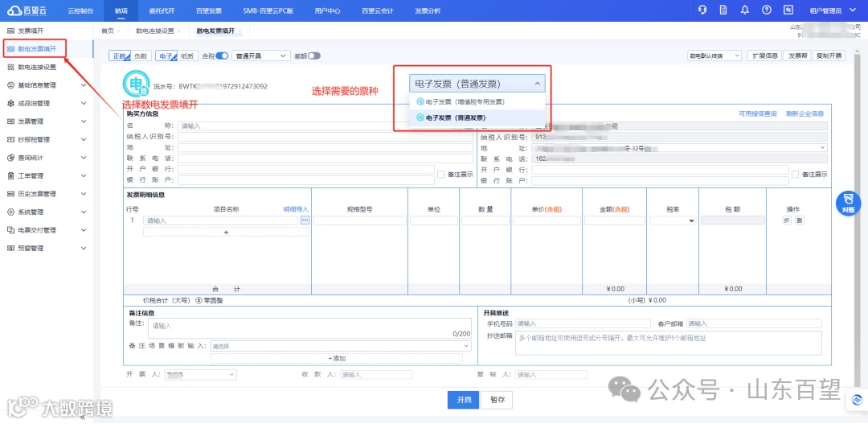This screenshot has width=868, height=424.
Task: Click the 电票交付管理 sidebar icon
Action: click(11, 230)
